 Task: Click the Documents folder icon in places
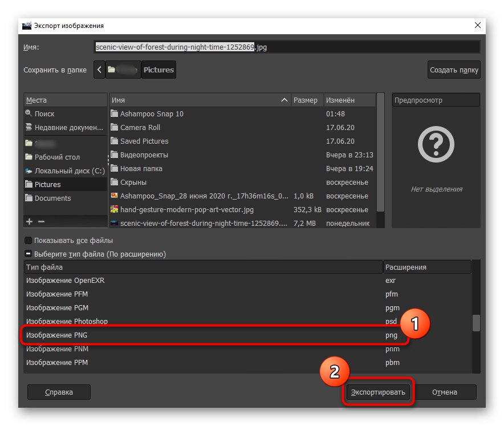click(29, 198)
